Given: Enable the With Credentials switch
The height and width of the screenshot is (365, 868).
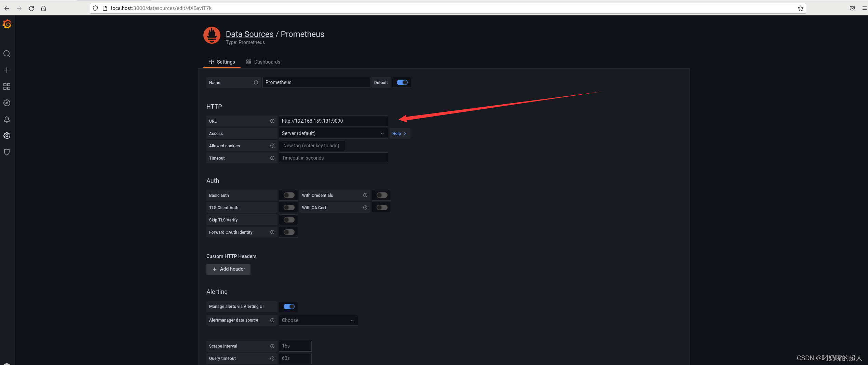Looking at the screenshot, I should tap(382, 195).
